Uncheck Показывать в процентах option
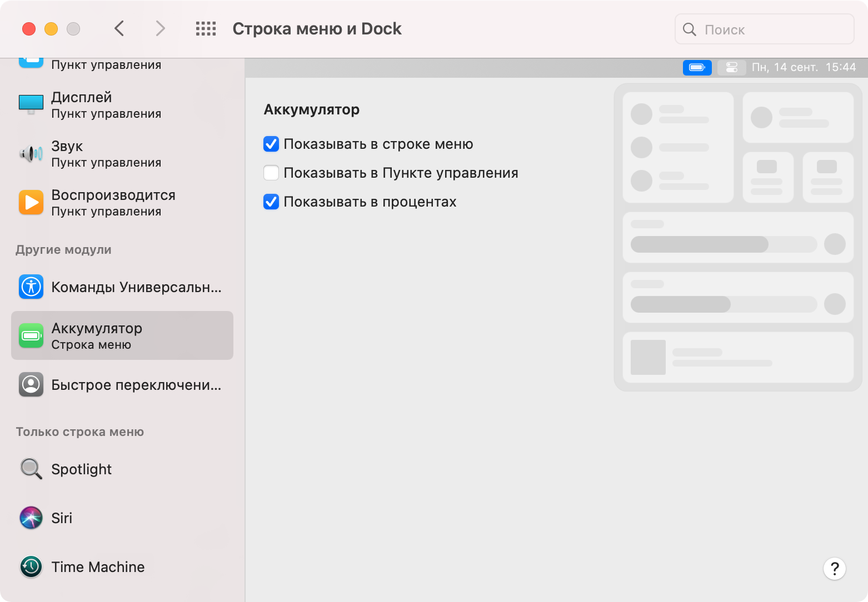This screenshot has height=602, width=868. pos(271,202)
